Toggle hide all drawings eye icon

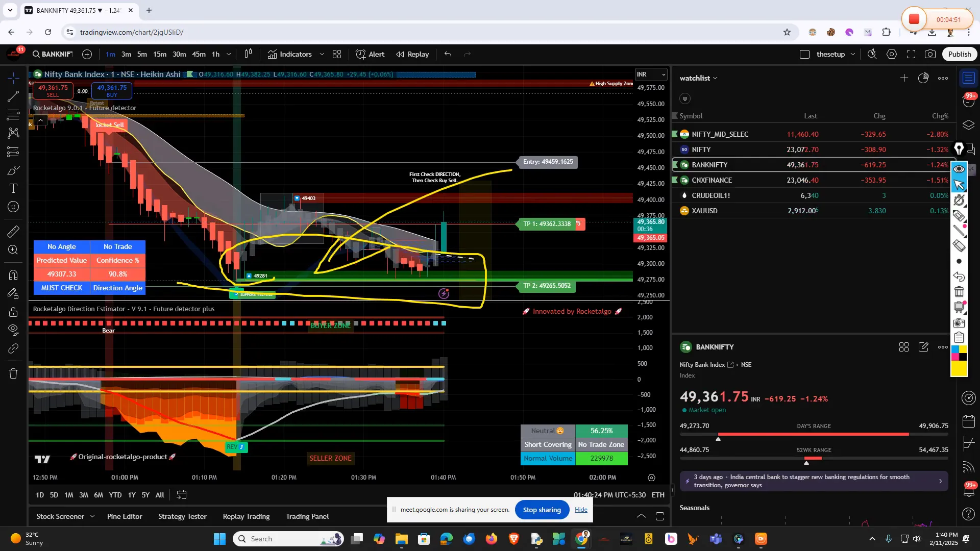13,329
